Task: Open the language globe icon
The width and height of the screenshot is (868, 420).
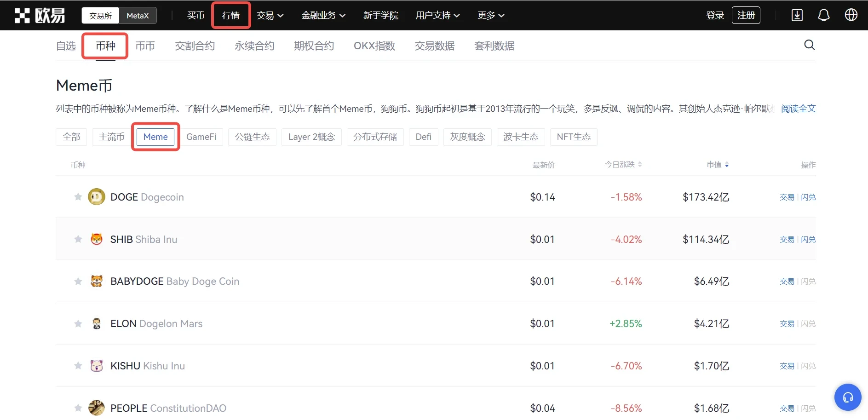Action: 851,15
